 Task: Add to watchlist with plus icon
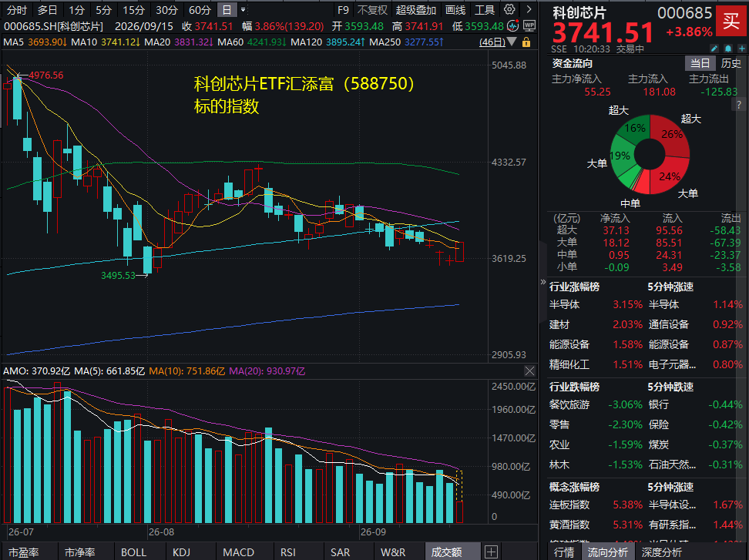click(742, 49)
